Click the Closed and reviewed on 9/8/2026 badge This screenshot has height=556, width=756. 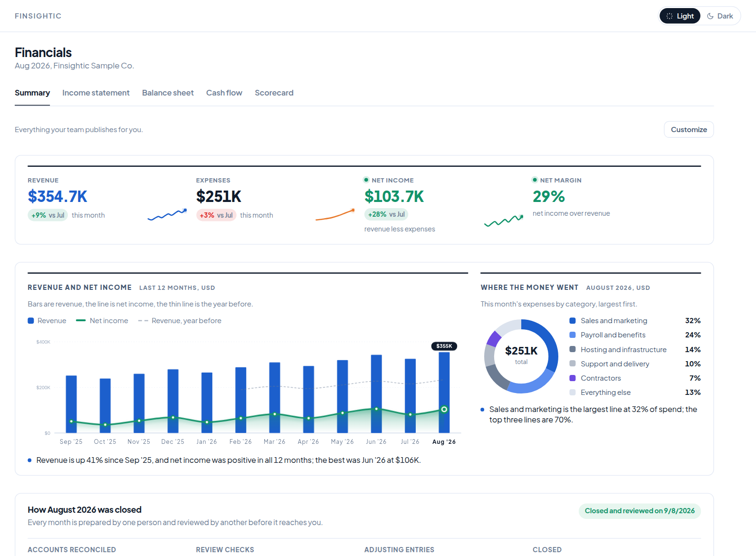tap(640, 511)
